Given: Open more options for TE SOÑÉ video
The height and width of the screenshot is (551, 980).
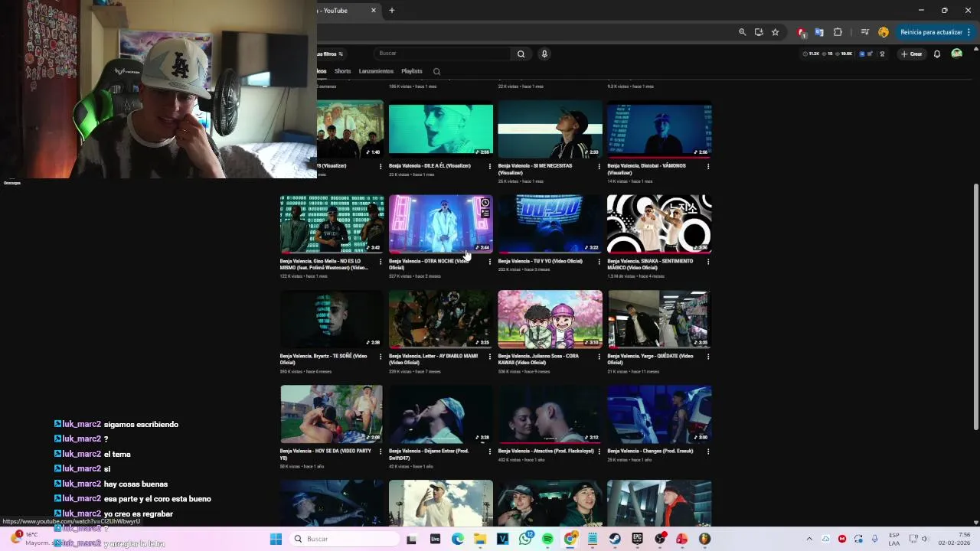Looking at the screenshot, I should [381, 357].
